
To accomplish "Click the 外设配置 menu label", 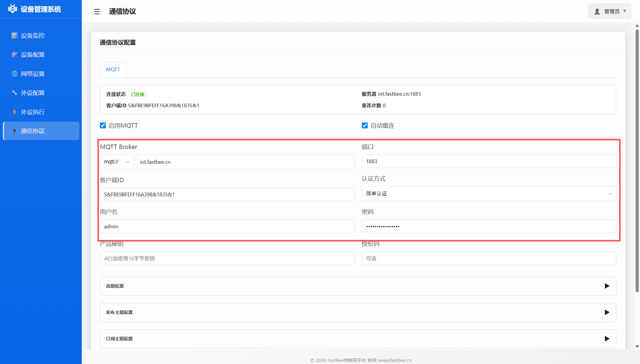I will click(33, 93).
